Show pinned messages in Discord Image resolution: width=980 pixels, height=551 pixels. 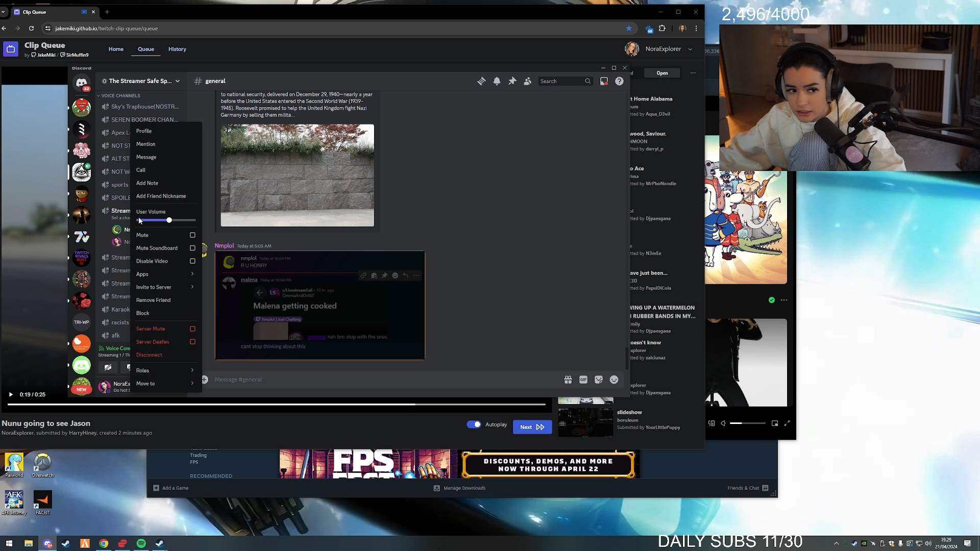pos(512,81)
